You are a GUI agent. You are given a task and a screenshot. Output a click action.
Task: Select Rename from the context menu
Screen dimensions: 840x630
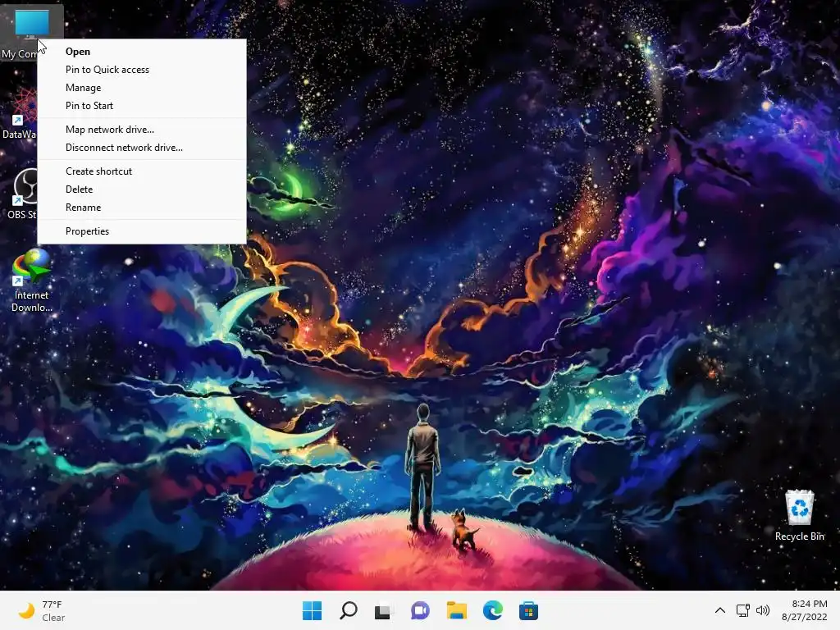click(x=141, y=208)
